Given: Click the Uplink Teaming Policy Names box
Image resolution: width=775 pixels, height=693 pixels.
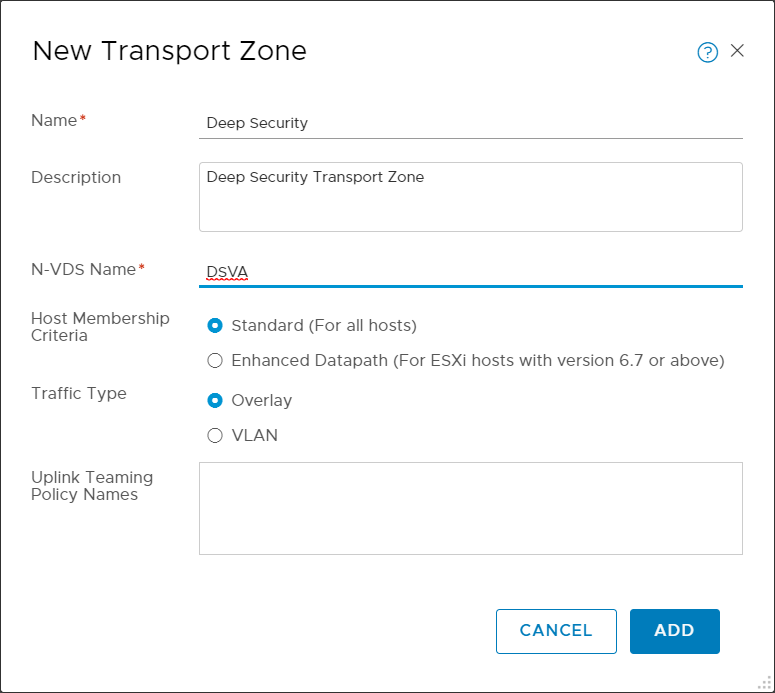Looking at the screenshot, I should coord(470,508).
